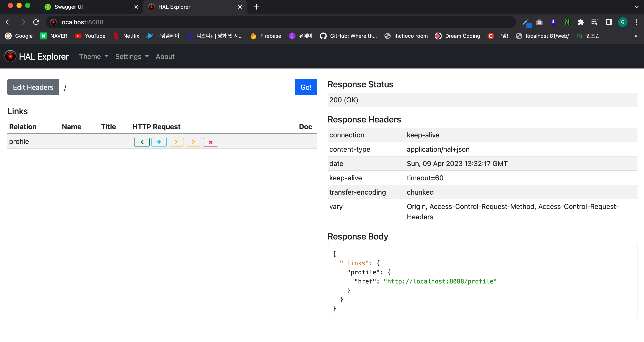644x342 pixels.
Task: Click the blue POST plus button for profile
Action: pos(159,142)
